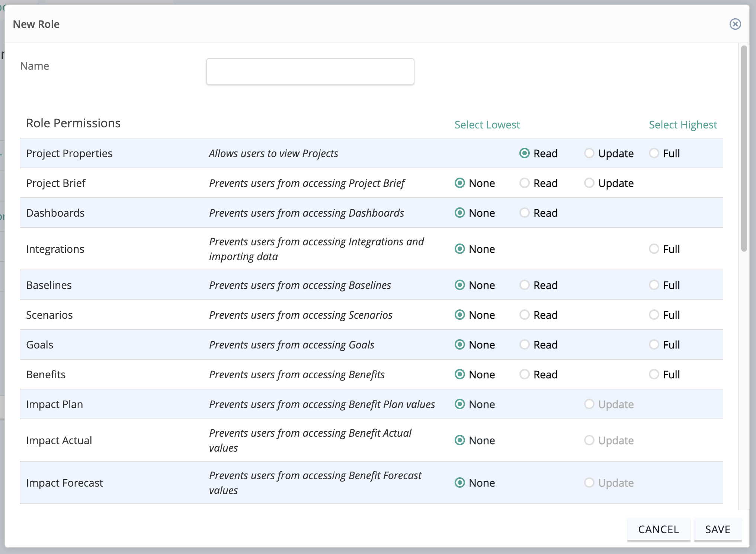756x554 pixels.
Task: Select None for Benefits
Action: [x=460, y=375]
